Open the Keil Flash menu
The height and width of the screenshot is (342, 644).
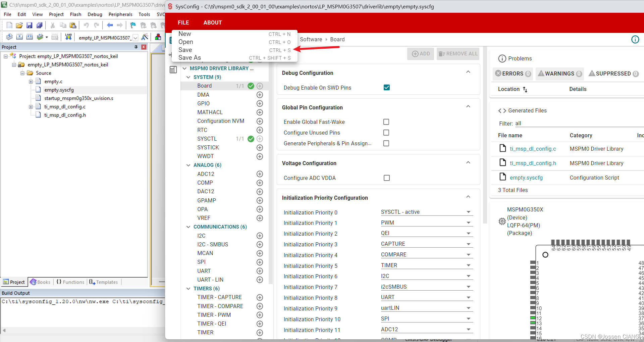tap(75, 14)
